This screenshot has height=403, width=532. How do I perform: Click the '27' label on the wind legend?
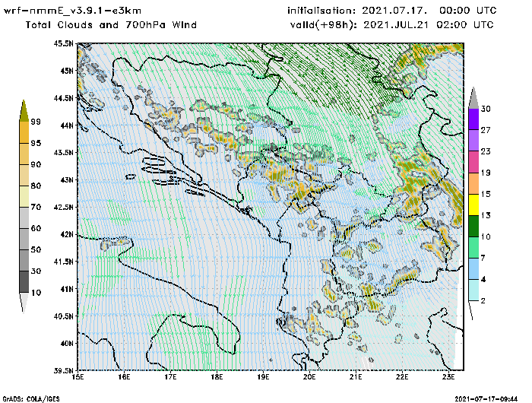[486, 130]
